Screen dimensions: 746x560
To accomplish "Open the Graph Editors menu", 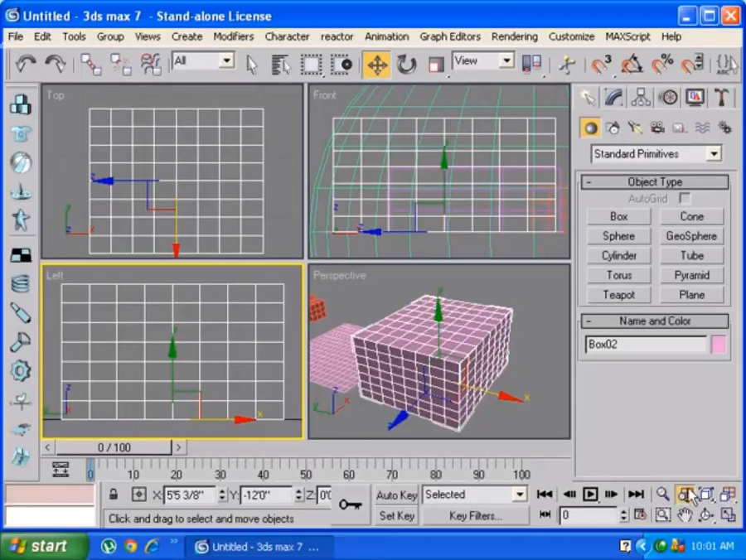I will (x=450, y=36).
